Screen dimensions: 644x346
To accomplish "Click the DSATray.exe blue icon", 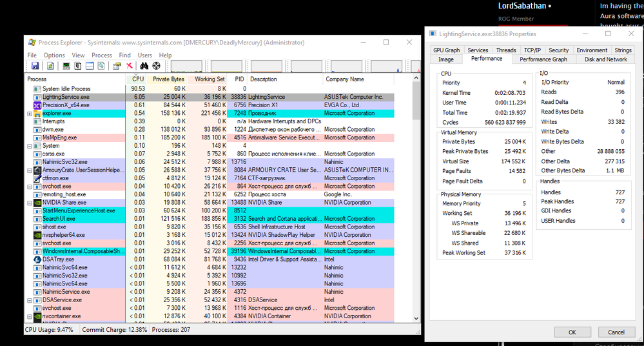I will pos(37,259).
